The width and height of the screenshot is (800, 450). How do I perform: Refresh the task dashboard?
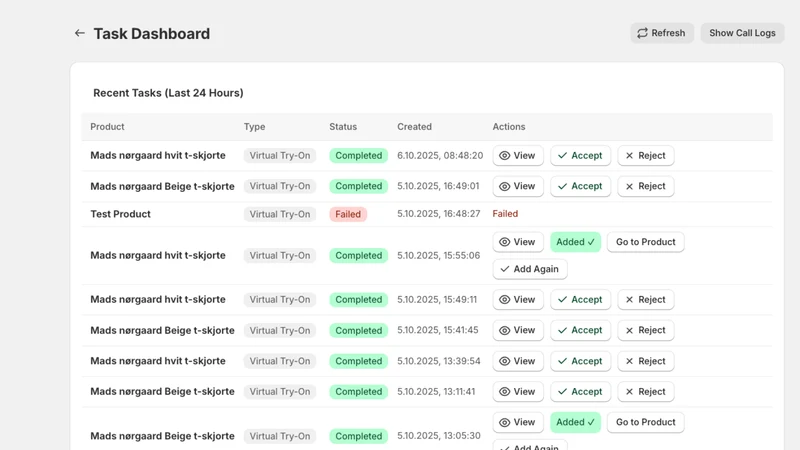[662, 33]
